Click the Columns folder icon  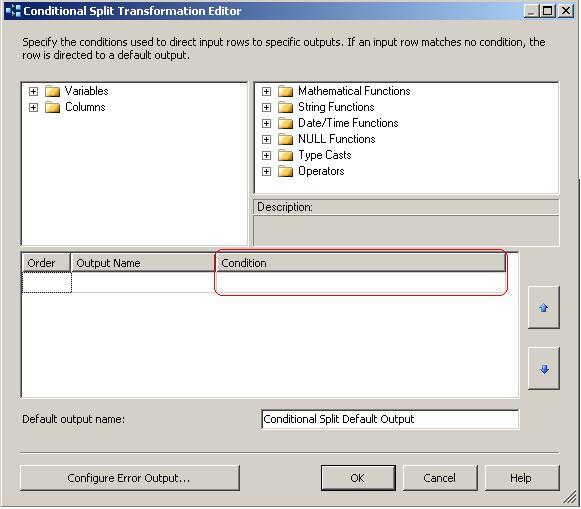tap(52, 107)
